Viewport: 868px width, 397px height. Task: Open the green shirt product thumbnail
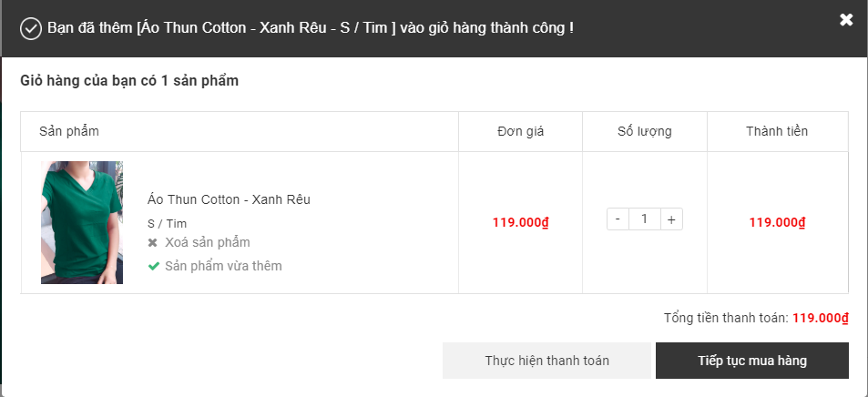coord(82,222)
